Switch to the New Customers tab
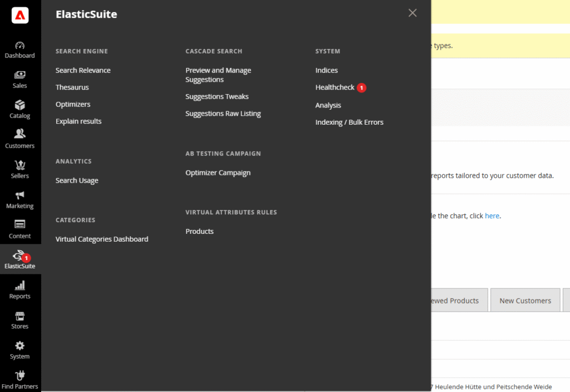Viewport: 570px width, 392px height. (525, 301)
